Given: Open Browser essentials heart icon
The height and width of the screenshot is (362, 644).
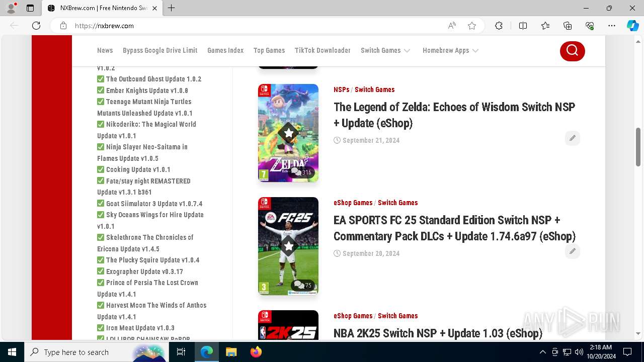Looking at the screenshot, I should click(590, 26).
